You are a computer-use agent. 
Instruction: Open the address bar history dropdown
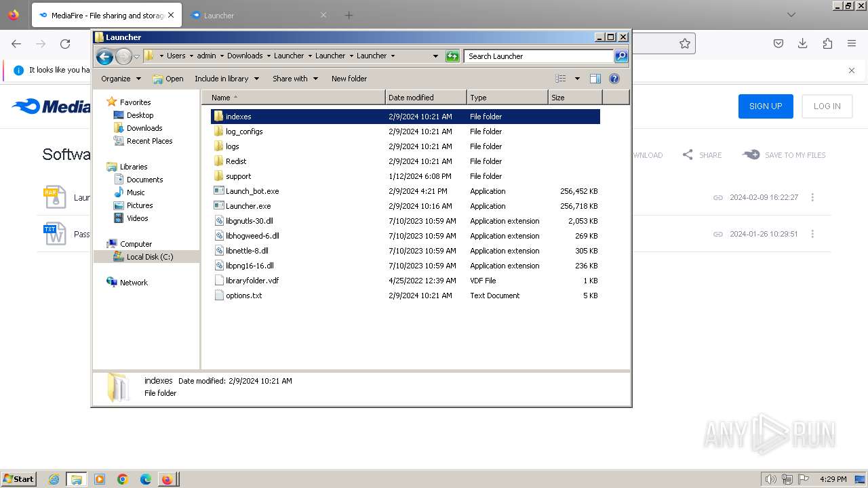click(x=435, y=56)
